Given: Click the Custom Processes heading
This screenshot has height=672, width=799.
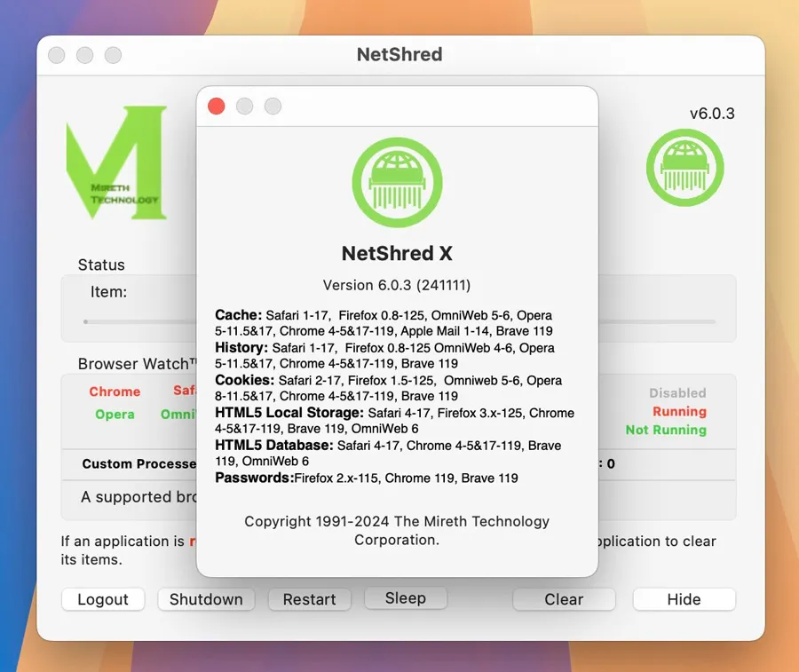Looking at the screenshot, I should (138, 463).
